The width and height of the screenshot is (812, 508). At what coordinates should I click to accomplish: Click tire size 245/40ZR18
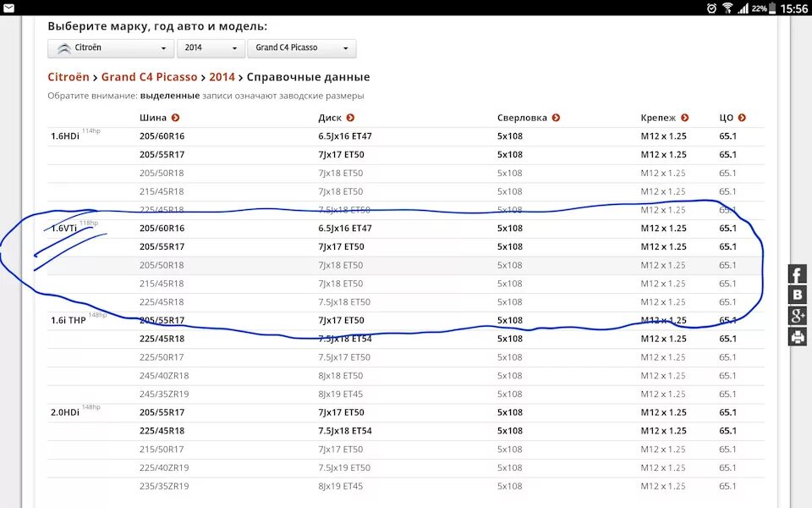[164, 376]
